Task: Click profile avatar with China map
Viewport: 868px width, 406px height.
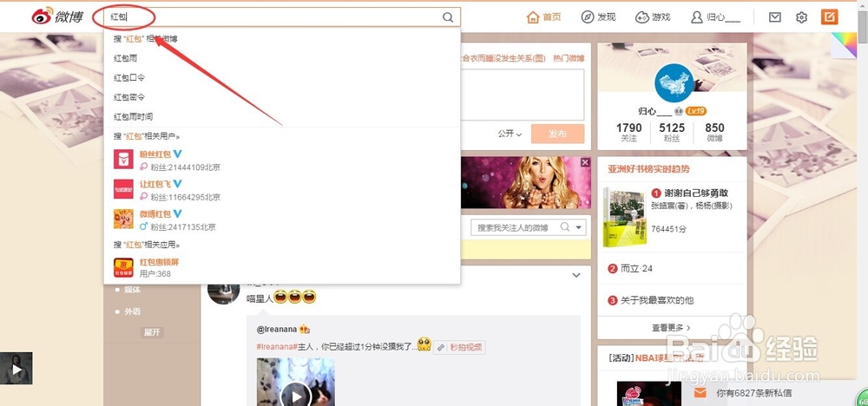Action: pyautogui.click(x=674, y=83)
